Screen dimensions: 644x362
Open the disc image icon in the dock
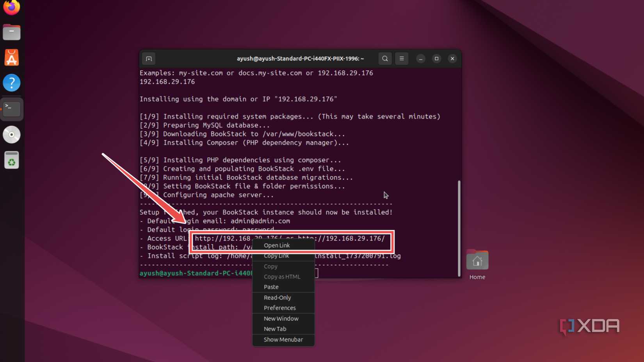[x=11, y=135]
